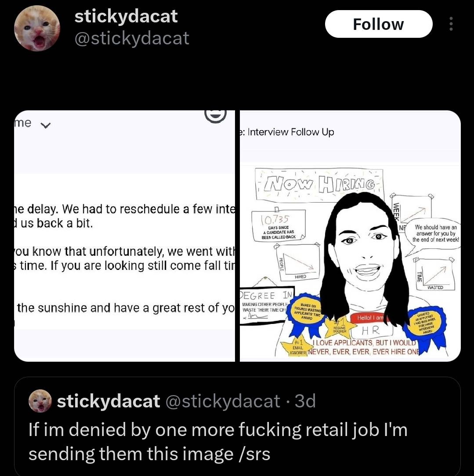The width and height of the screenshot is (474, 476).
Task: Click the stickydacat display name at top
Action: click(x=126, y=16)
